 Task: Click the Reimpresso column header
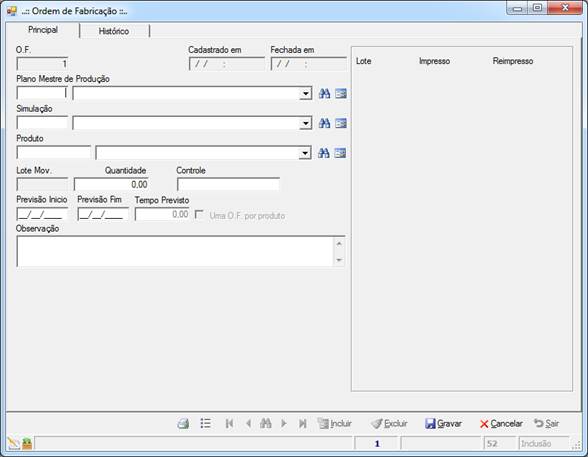(x=513, y=61)
